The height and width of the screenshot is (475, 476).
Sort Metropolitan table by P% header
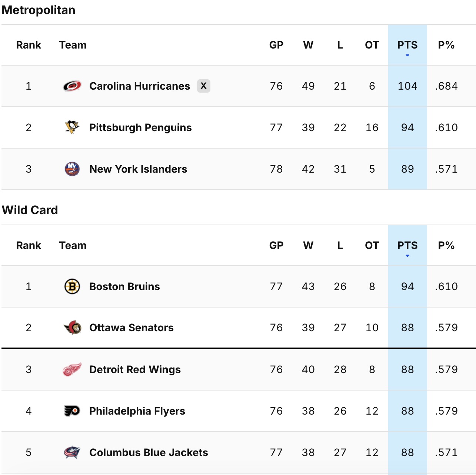(446, 45)
